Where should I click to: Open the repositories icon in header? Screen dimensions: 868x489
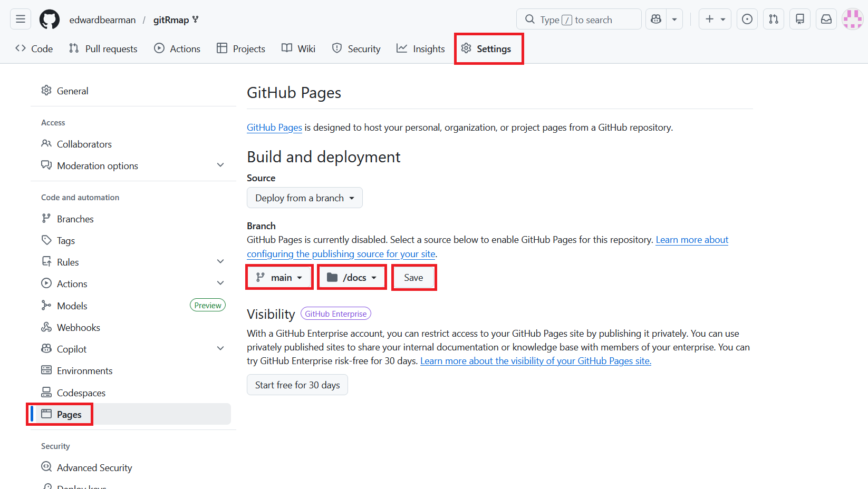point(799,19)
